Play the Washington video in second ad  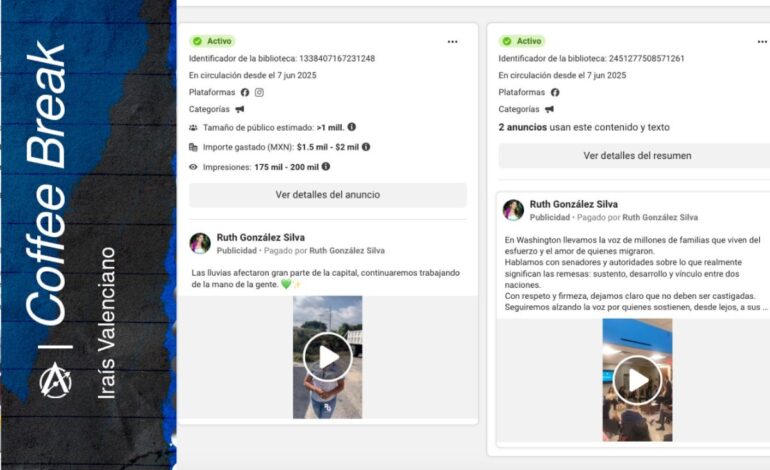pos(637,380)
